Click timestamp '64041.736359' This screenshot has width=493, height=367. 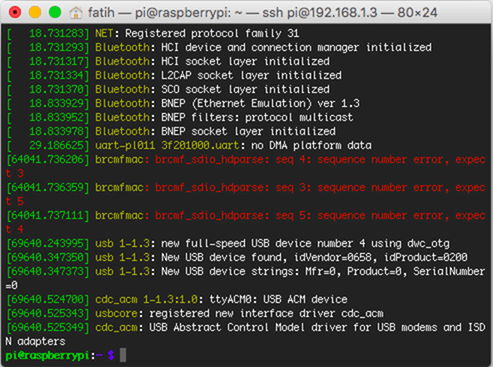click(48, 187)
